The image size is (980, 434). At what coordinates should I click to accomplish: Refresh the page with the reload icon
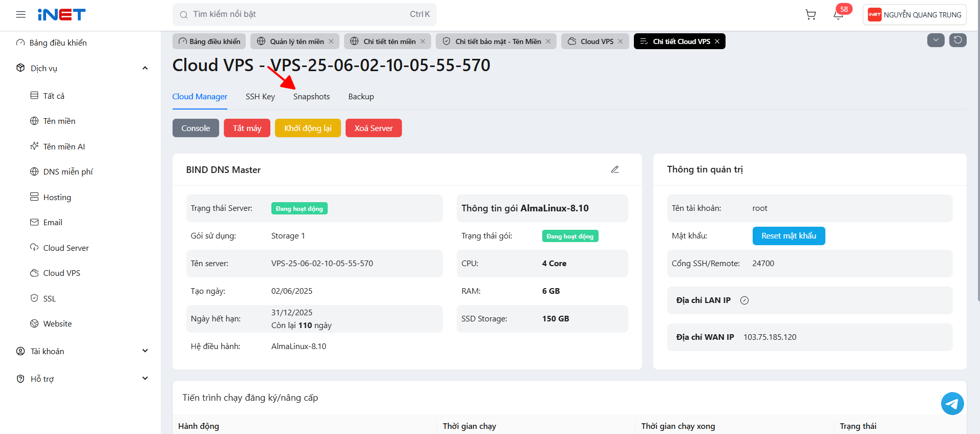[958, 40]
